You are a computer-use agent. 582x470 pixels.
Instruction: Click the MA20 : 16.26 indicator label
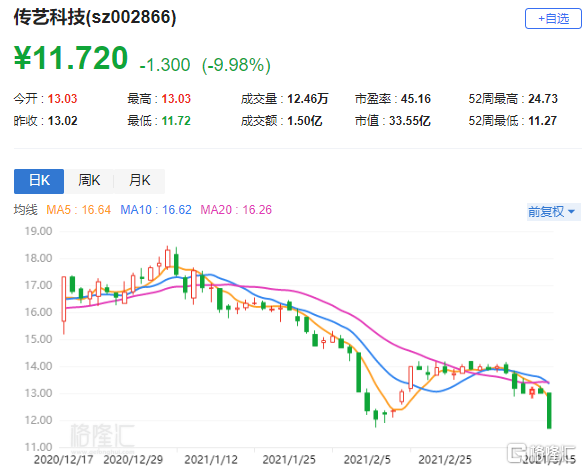236,210
